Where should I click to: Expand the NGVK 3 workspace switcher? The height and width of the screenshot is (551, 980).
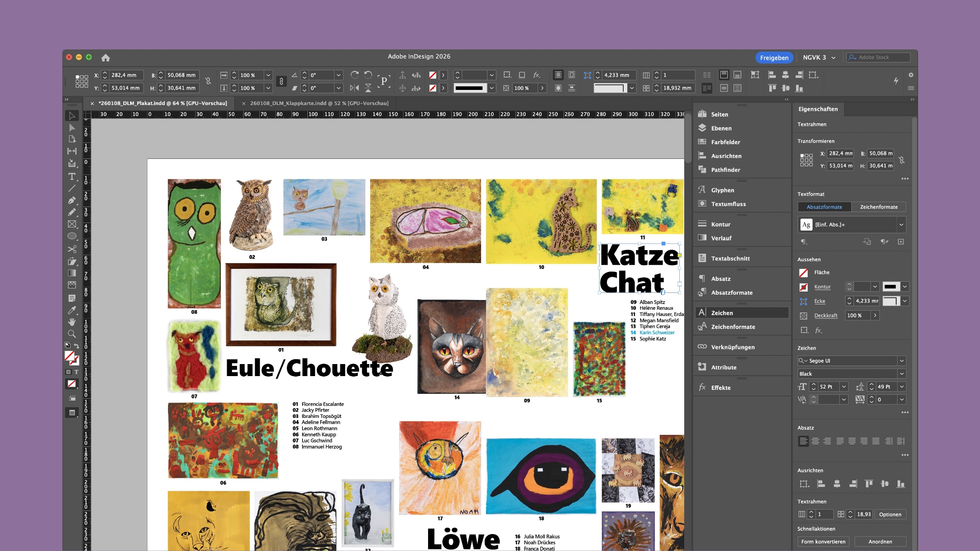pos(833,57)
